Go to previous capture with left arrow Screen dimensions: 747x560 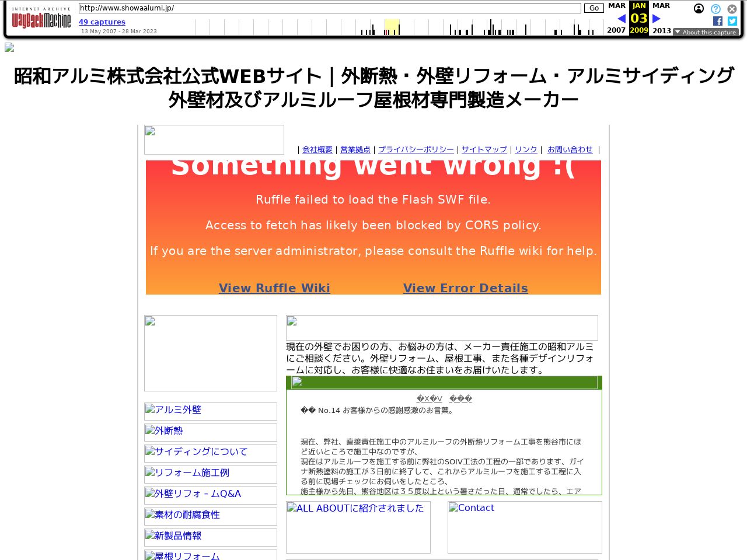tap(622, 19)
